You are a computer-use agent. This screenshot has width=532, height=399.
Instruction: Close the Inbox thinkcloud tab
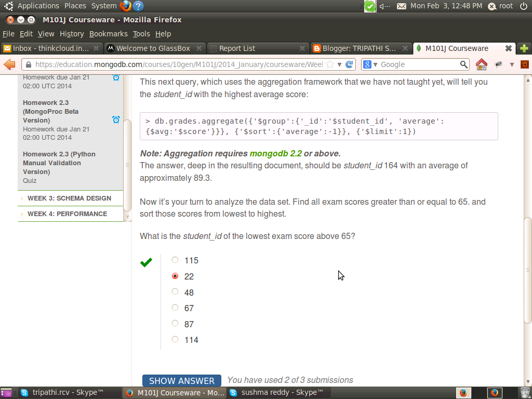coord(96,48)
